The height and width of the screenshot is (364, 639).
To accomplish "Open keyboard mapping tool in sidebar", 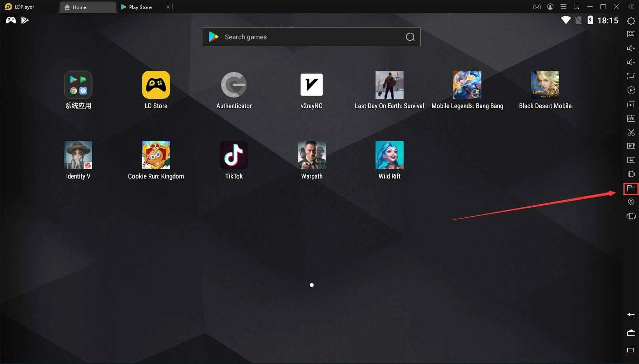I will (x=631, y=34).
